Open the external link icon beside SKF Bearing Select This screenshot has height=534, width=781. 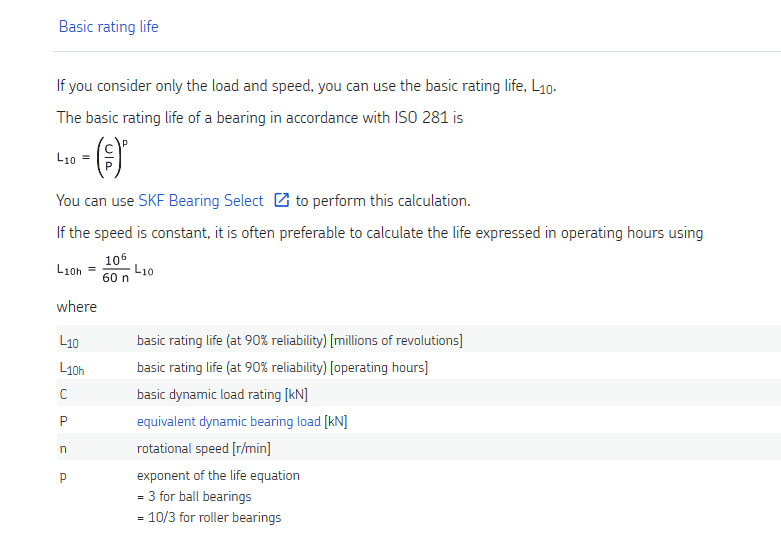click(281, 201)
